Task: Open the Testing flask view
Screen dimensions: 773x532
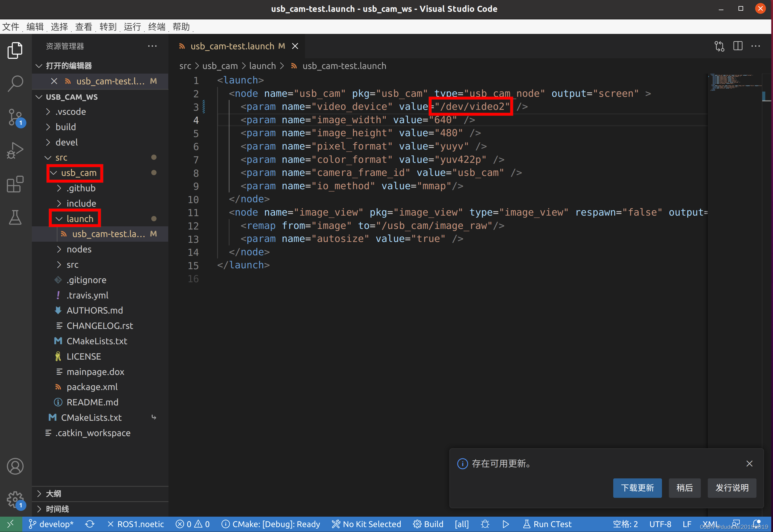Action: click(x=15, y=217)
